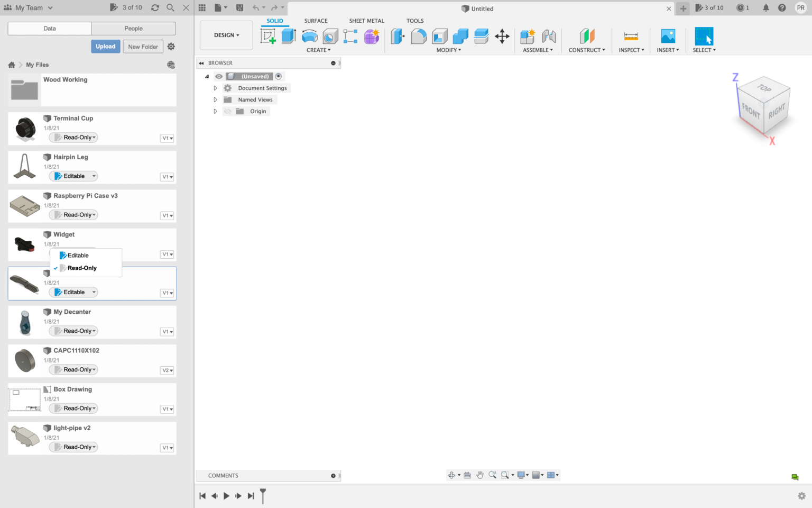The width and height of the screenshot is (812, 508).
Task: Activate the Pan tool in navigation bar
Action: [480, 475]
